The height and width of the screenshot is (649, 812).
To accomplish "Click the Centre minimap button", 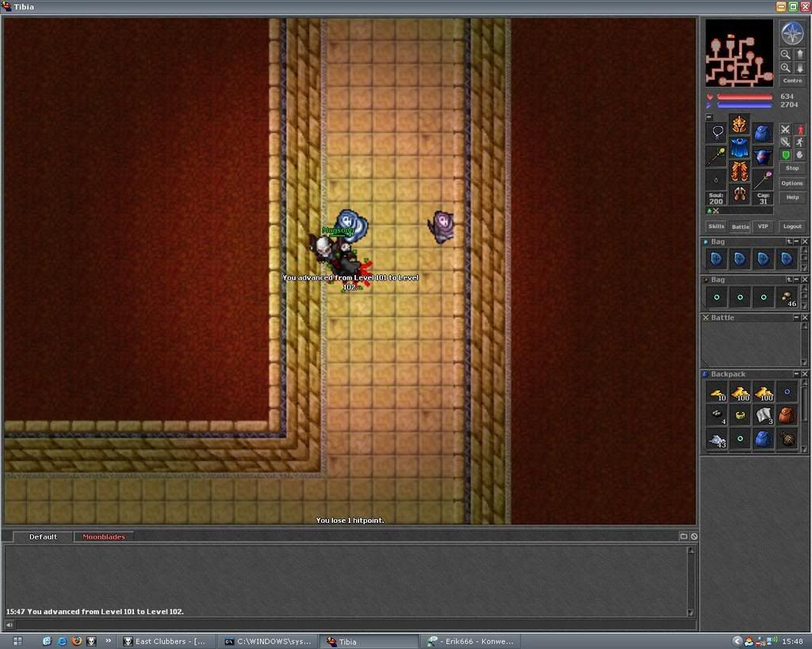I will [x=792, y=81].
